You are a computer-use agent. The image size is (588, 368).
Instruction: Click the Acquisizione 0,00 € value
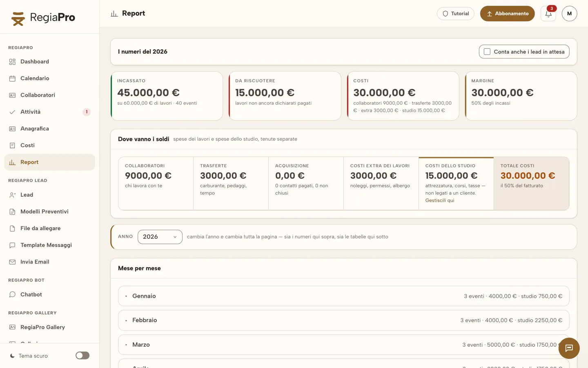pos(290,176)
